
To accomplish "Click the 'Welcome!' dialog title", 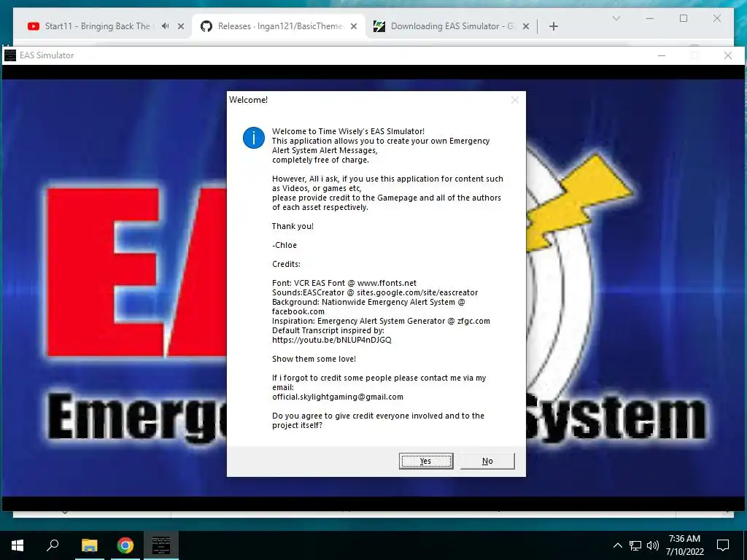I will pyautogui.click(x=248, y=99).
